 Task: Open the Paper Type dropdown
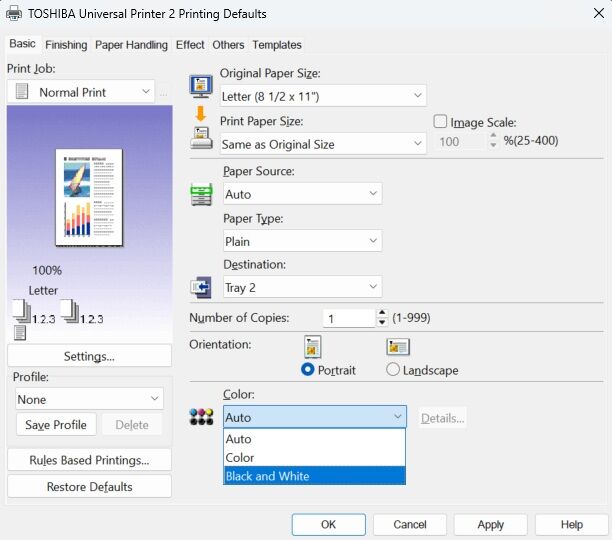[x=302, y=241]
